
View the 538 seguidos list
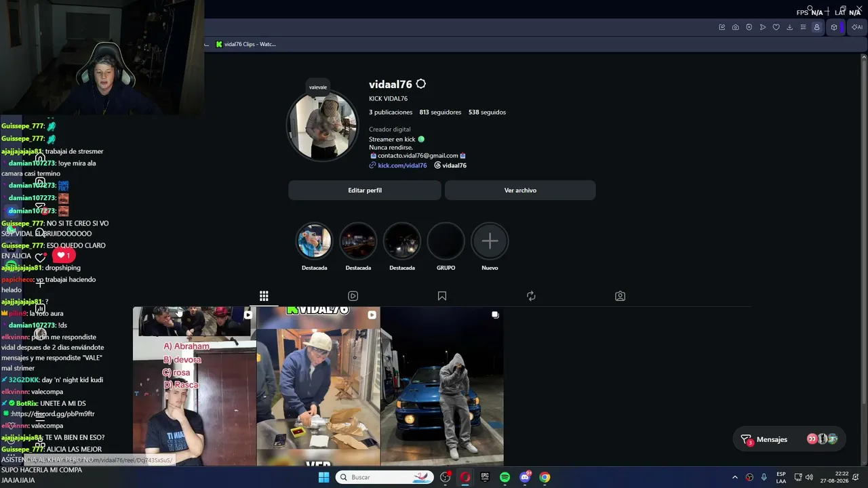click(x=487, y=113)
